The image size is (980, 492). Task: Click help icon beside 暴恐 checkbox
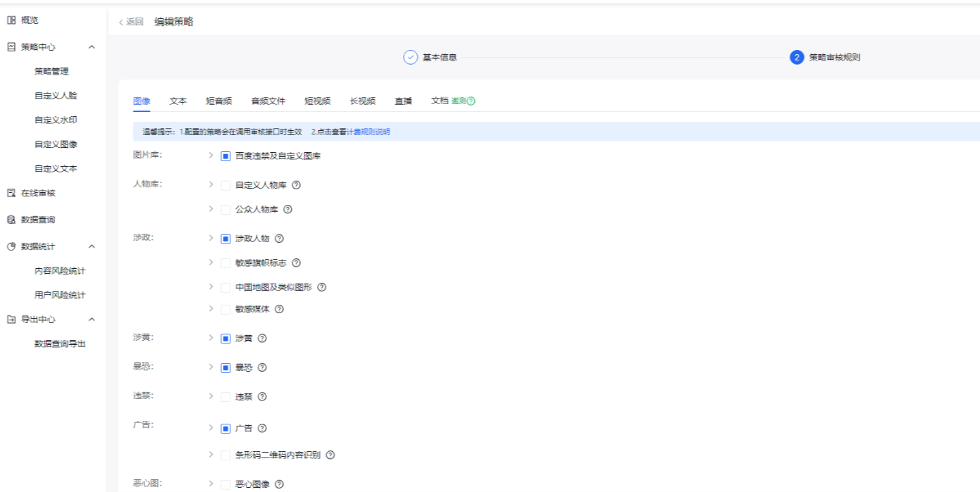pyautogui.click(x=262, y=367)
